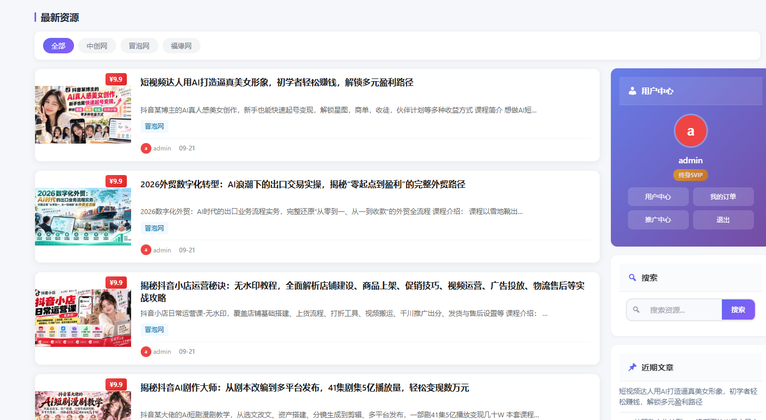766x420 pixels.
Task: Click the ¥9.9 price badge on 2026外贸 article
Action: pos(116,181)
